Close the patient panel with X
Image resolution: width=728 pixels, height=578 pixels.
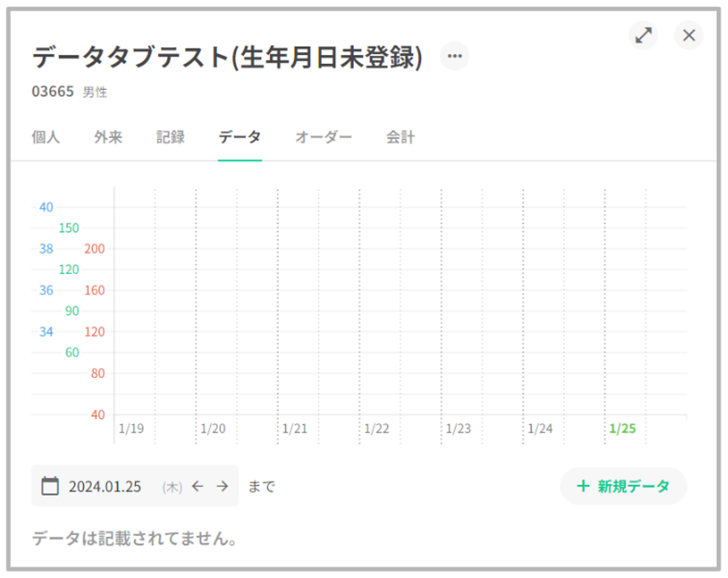pos(689,35)
